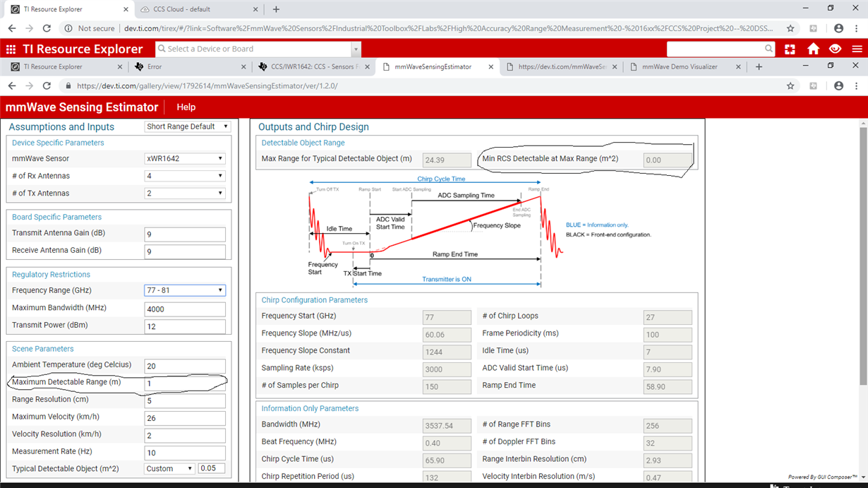Click the Transmit Antenna Gain input
This screenshot has width=868, height=488.
click(x=185, y=234)
